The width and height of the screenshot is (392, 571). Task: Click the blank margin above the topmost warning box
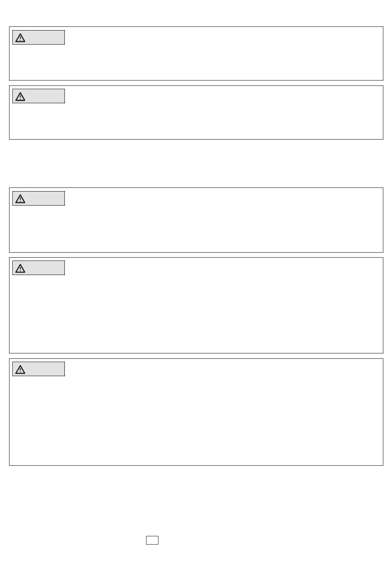coord(196,13)
